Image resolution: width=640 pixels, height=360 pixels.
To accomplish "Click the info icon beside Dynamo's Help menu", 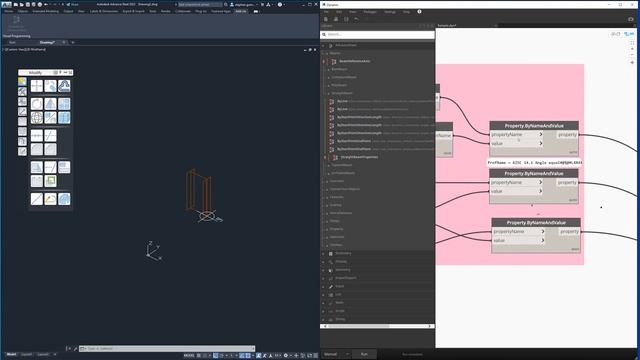I will pos(419,12).
